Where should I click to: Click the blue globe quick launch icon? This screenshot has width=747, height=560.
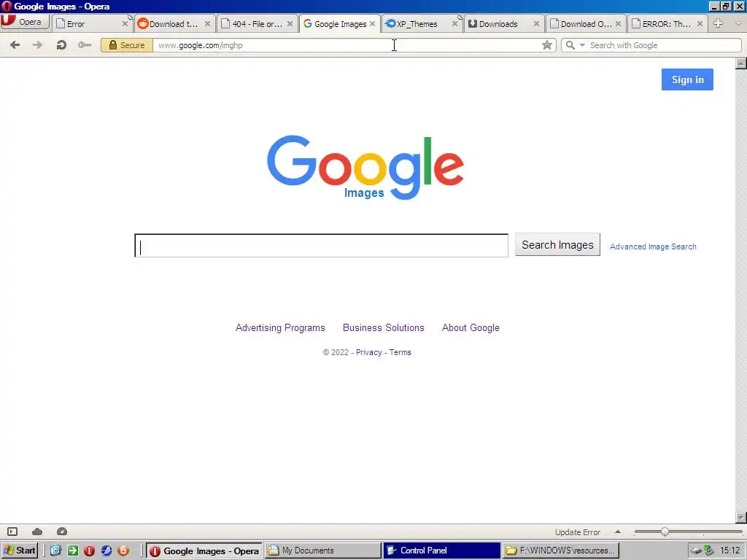106,551
